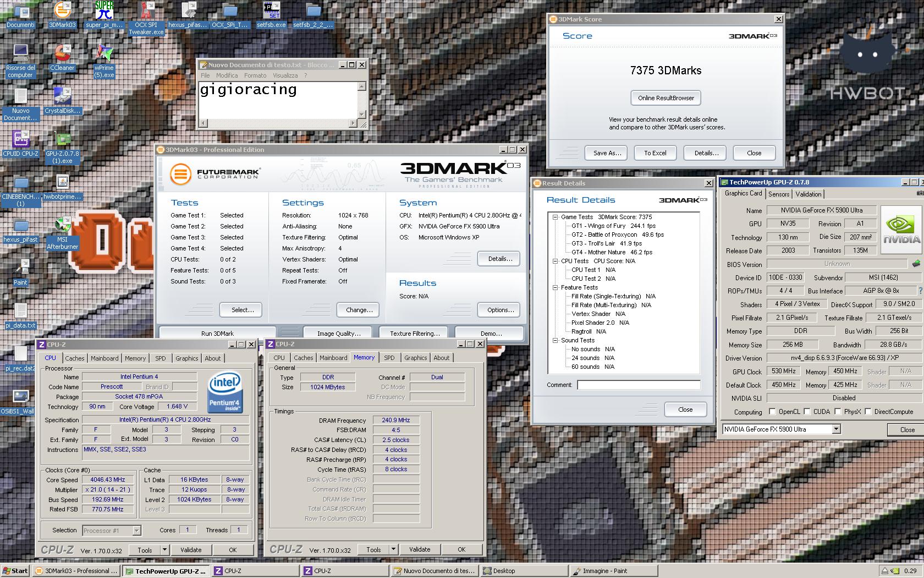The width and height of the screenshot is (924, 578).
Task: Open Caches tab in left CPU-Z window
Action: coord(75,358)
